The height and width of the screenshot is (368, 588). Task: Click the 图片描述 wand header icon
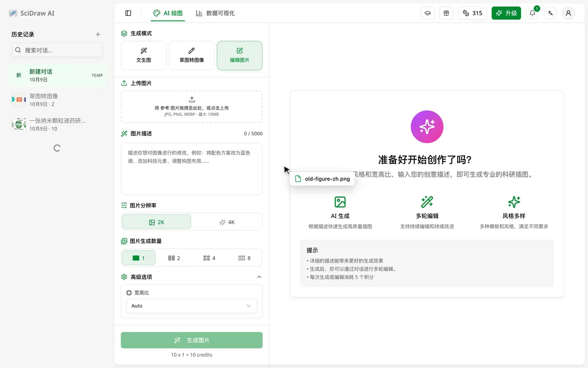(x=124, y=133)
